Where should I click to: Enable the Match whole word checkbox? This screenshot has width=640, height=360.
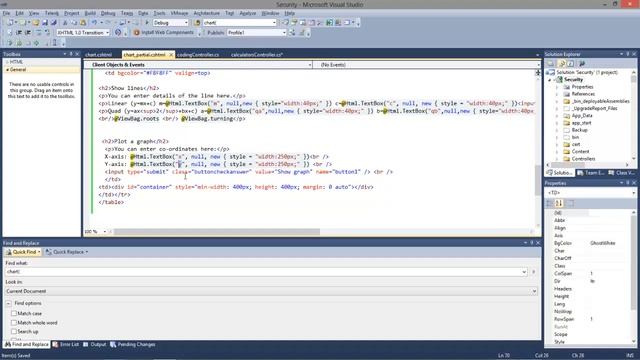click(14, 322)
